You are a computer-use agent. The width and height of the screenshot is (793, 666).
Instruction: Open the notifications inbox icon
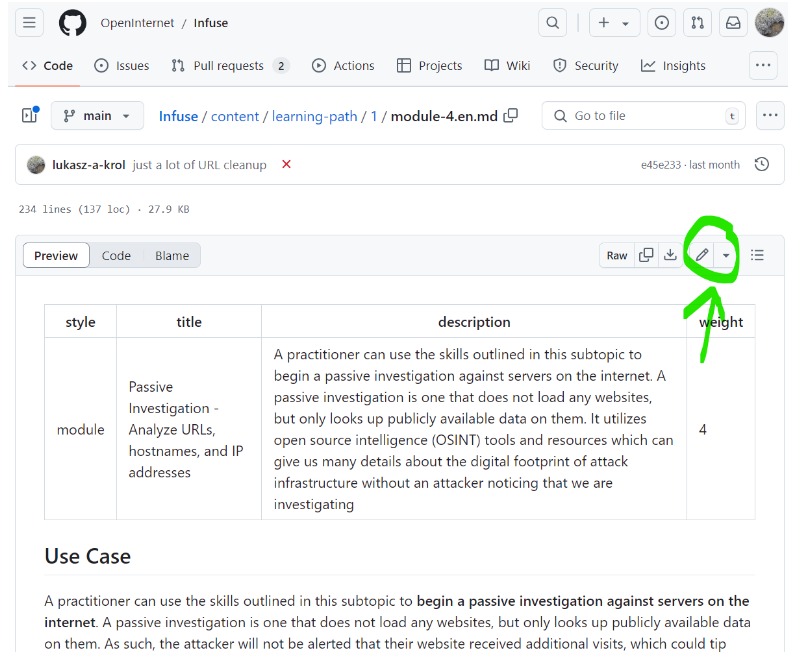(x=733, y=23)
